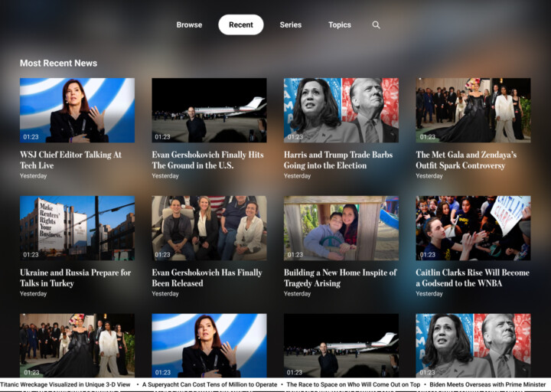
Task: Play Building a New Home video thumbnail
Action: tap(341, 228)
